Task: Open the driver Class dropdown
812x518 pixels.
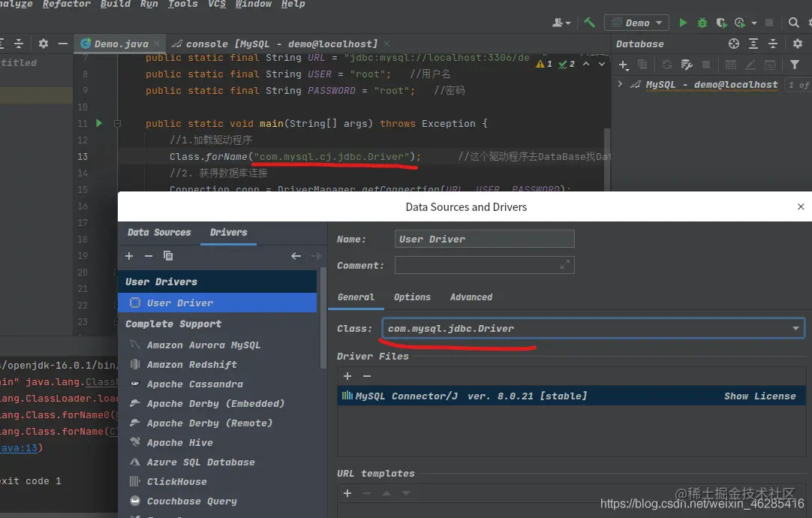Action: pos(796,328)
